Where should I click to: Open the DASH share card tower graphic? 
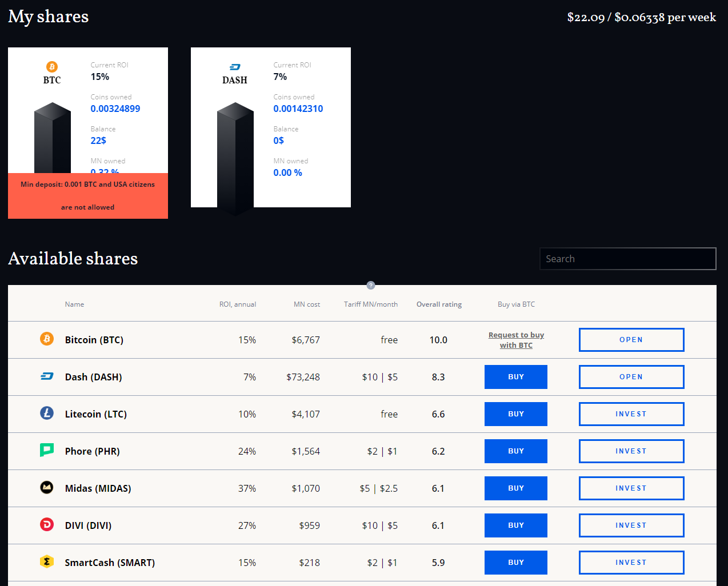(x=235, y=159)
